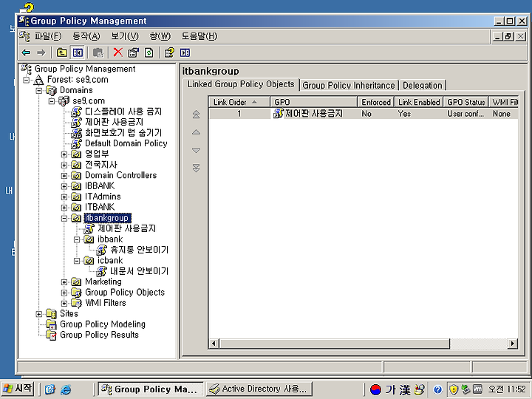
Task: Click the Internet Explorer quick launch icon
Action: tap(66, 389)
